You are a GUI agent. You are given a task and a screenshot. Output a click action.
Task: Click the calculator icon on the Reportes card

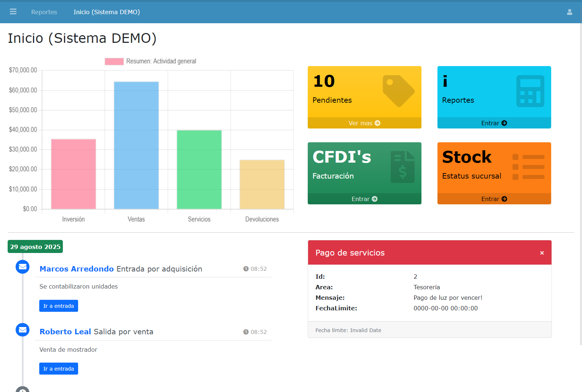tap(531, 91)
